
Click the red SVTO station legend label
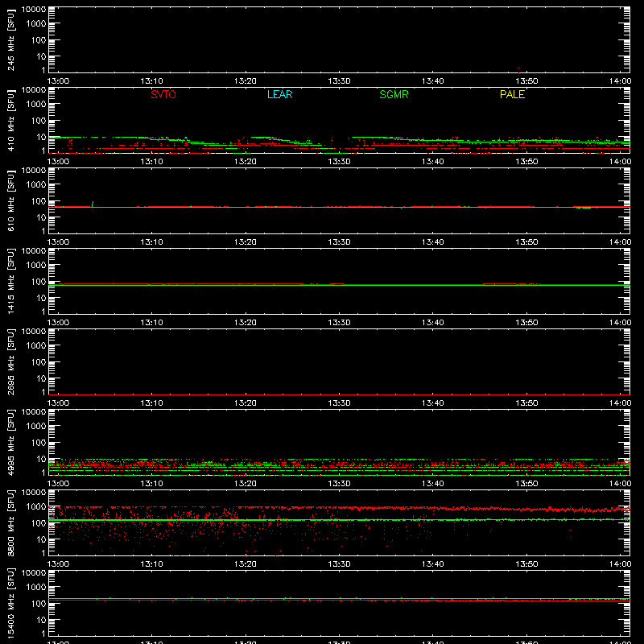(163, 94)
